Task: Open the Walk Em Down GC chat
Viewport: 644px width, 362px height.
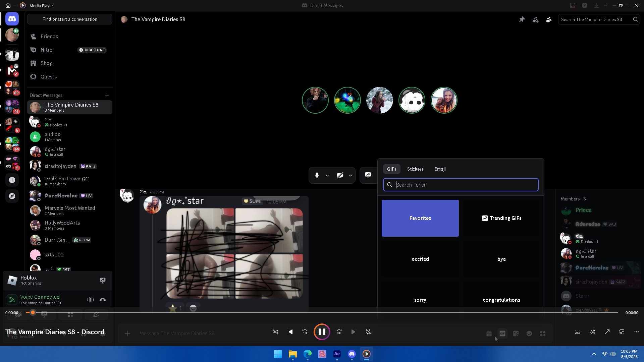Action: (70, 181)
